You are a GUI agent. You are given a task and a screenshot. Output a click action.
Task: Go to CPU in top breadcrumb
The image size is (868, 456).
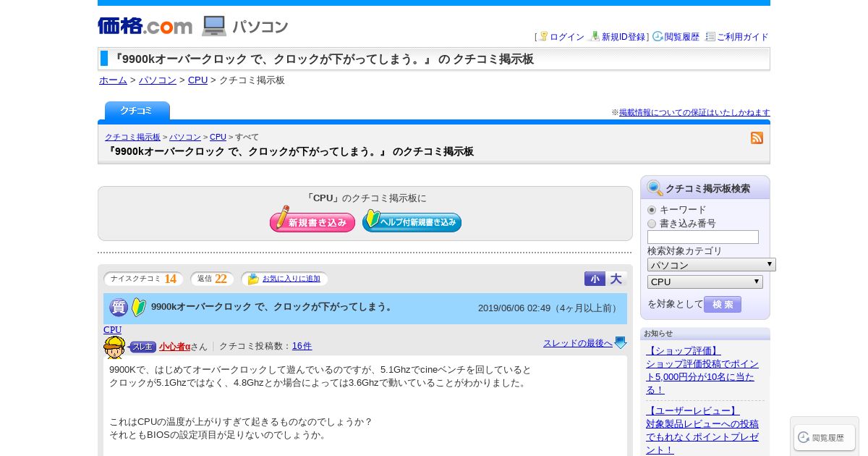[x=197, y=80]
